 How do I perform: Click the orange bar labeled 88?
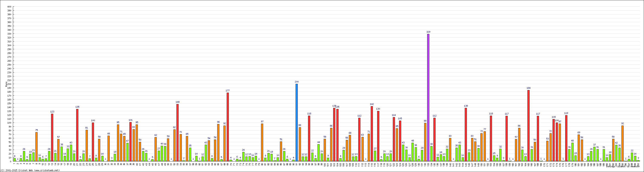pyautogui.click(x=300, y=144)
